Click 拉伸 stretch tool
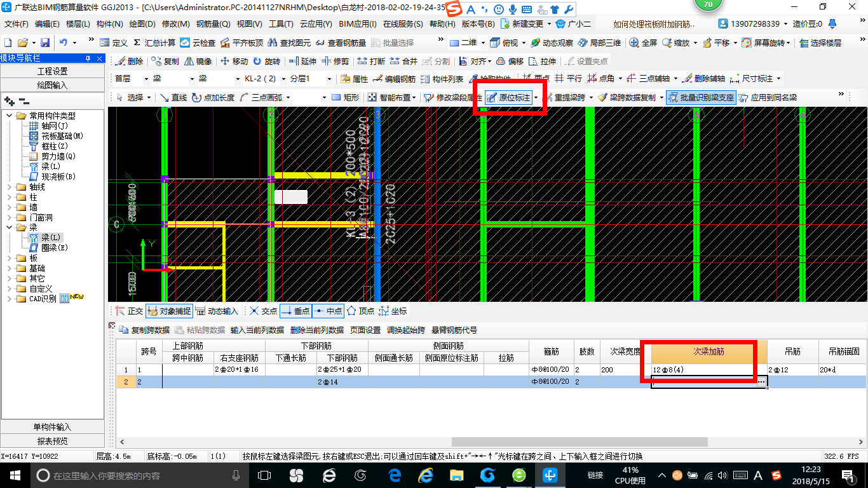Image resolution: width=868 pixels, height=488 pixels. pyautogui.click(x=542, y=61)
